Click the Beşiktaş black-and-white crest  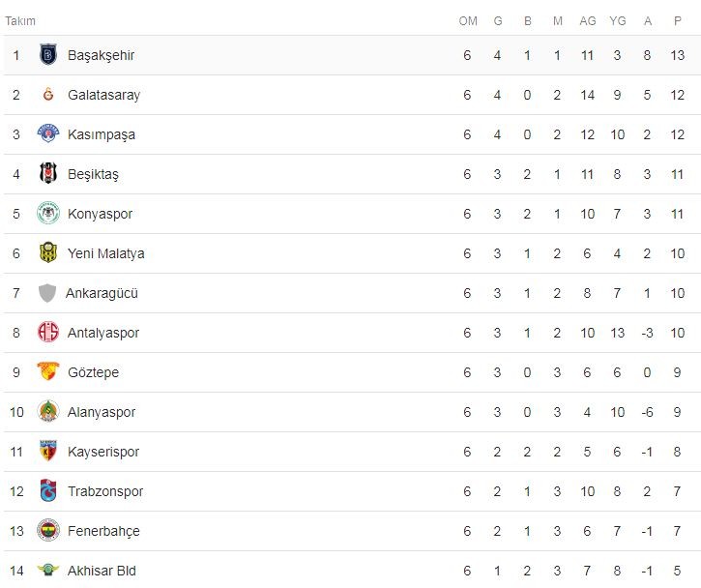pyautogui.click(x=47, y=174)
